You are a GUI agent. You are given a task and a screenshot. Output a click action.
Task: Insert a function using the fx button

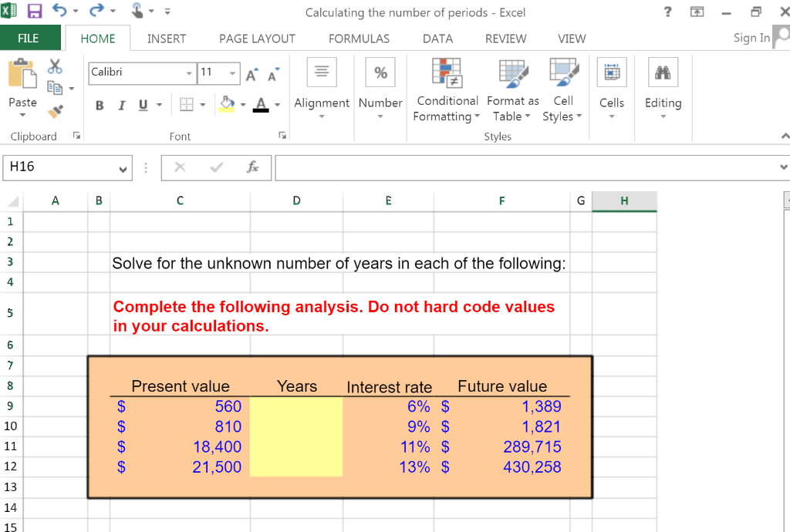coord(254,167)
